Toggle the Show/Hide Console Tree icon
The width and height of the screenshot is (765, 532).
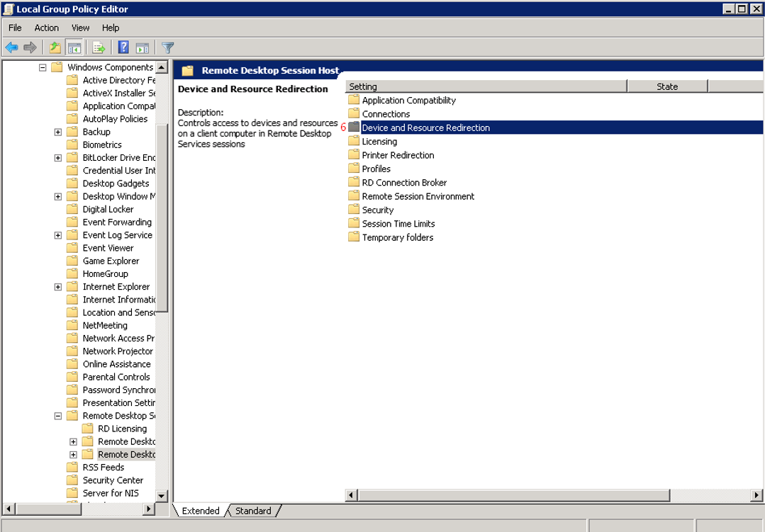pyautogui.click(x=74, y=47)
